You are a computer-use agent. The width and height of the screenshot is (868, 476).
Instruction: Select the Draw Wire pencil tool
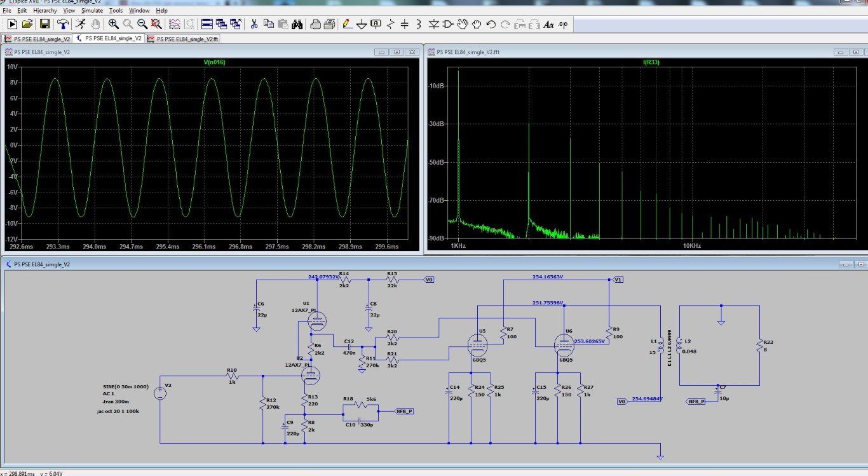(x=346, y=24)
